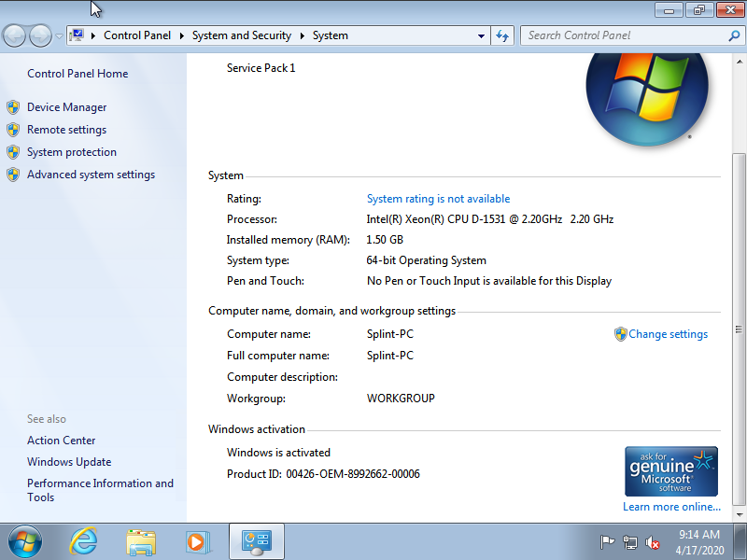Click the Service Pack 1 text
This screenshot has width=747, height=560.
click(x=261, y=68)
